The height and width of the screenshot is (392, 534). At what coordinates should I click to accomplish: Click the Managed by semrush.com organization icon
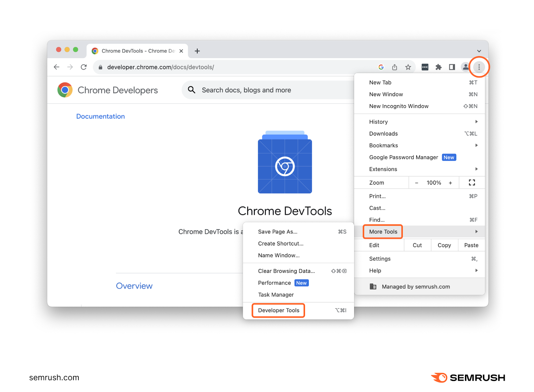coord(373,286)
